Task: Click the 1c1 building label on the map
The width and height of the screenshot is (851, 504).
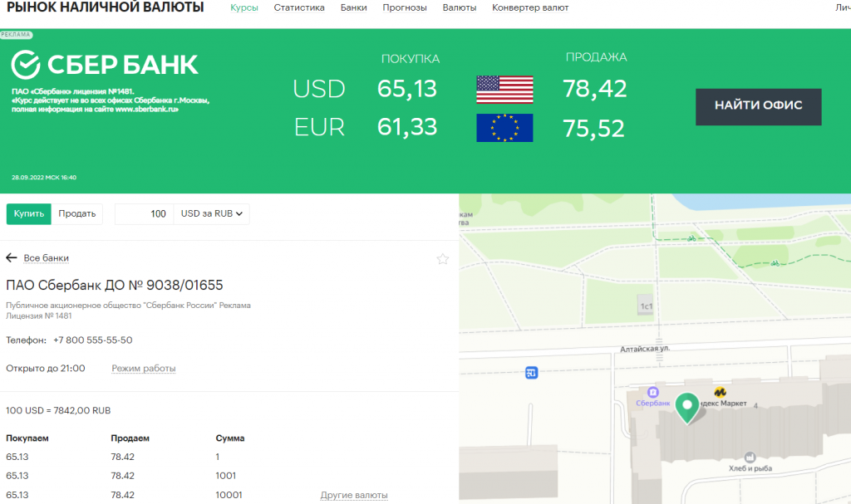Action: pyautogui.click(x=646, y=306)
